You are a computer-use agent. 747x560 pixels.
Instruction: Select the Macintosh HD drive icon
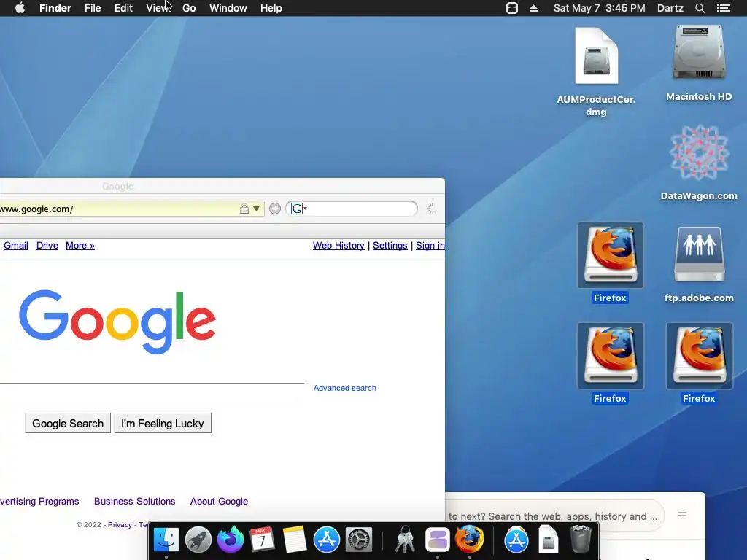pyautogui.click(x=699, y=63)
